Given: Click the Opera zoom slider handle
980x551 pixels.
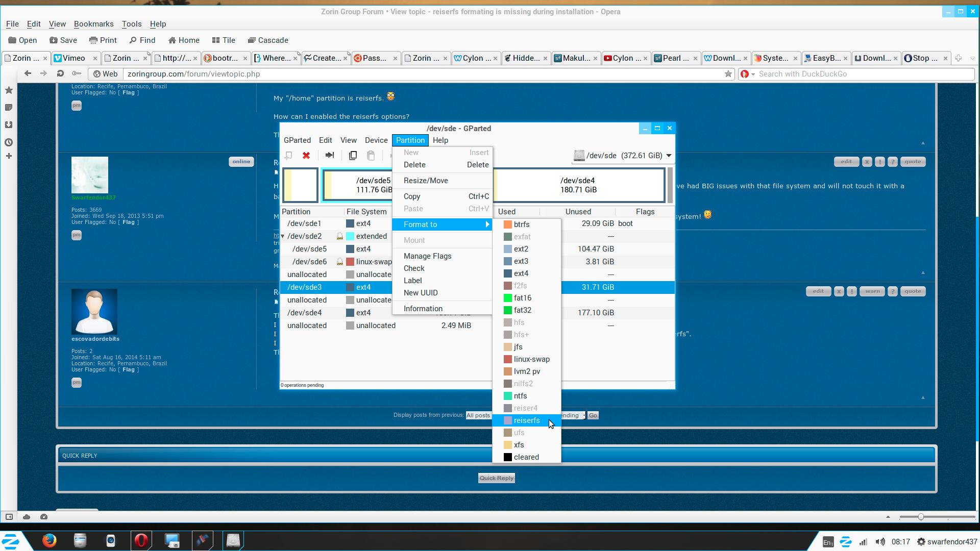Looking at the screenshot, I should coord(921,517).
